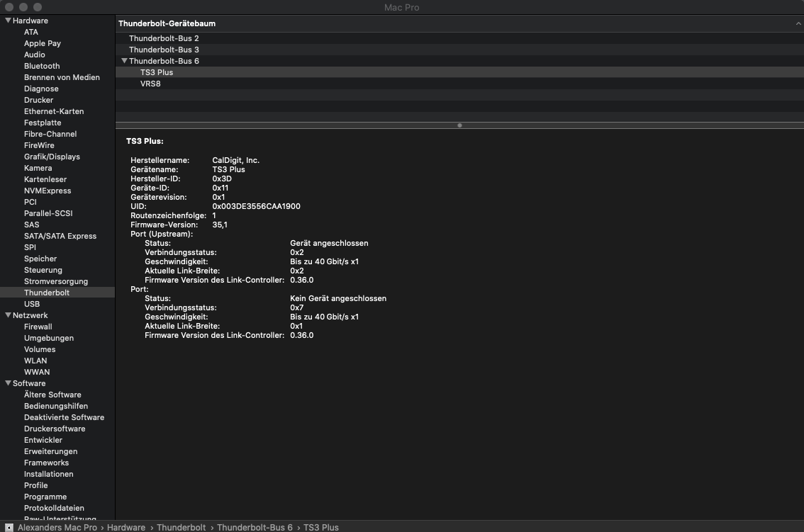Select Festplatte in sidebar
Viewport: 804px width, 532px height.
43,123
